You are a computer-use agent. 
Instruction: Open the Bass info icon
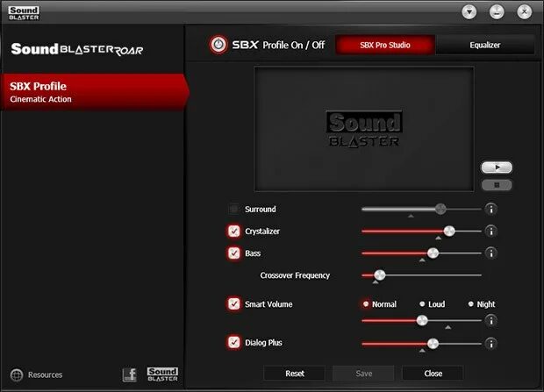coord(491,253)
